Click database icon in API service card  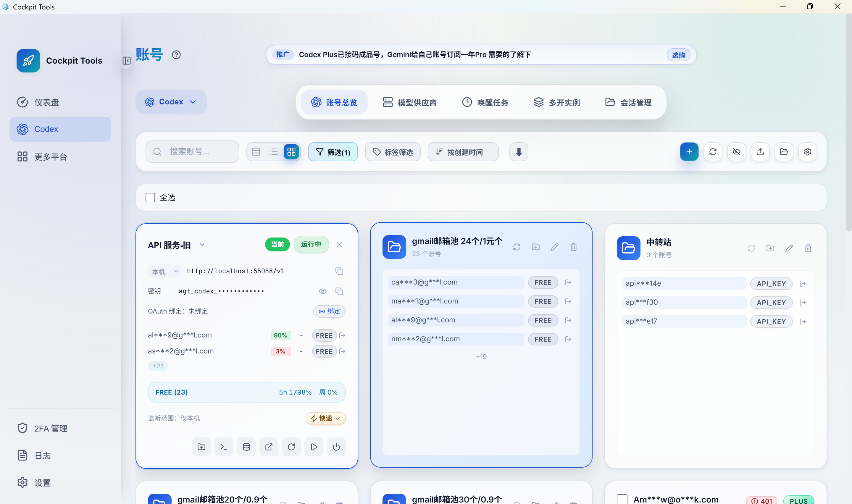click(x=246, y=447)
